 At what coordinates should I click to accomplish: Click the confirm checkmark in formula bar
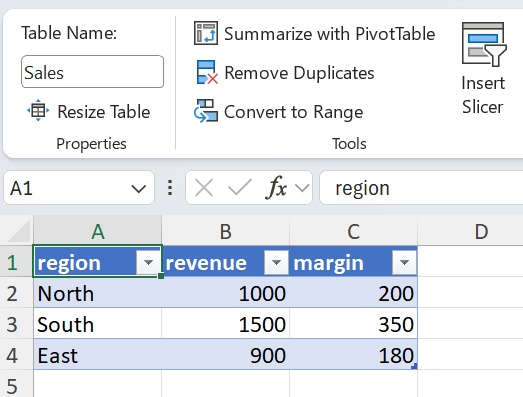coord(239,187)
